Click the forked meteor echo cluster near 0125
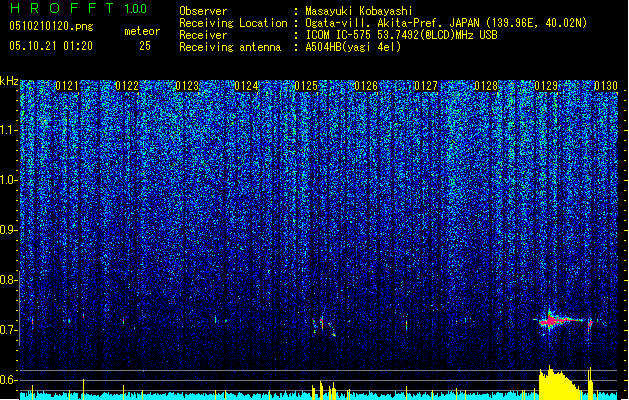This screenshot has height=400, width=629. [x=323, y=326]
